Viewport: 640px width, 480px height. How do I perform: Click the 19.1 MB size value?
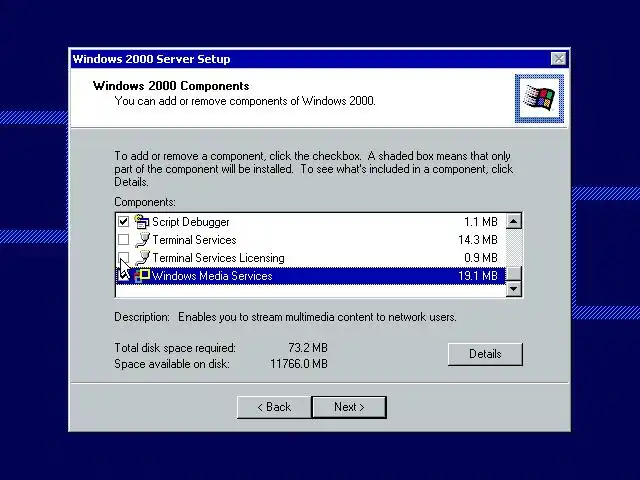click(x=478, y=276)
